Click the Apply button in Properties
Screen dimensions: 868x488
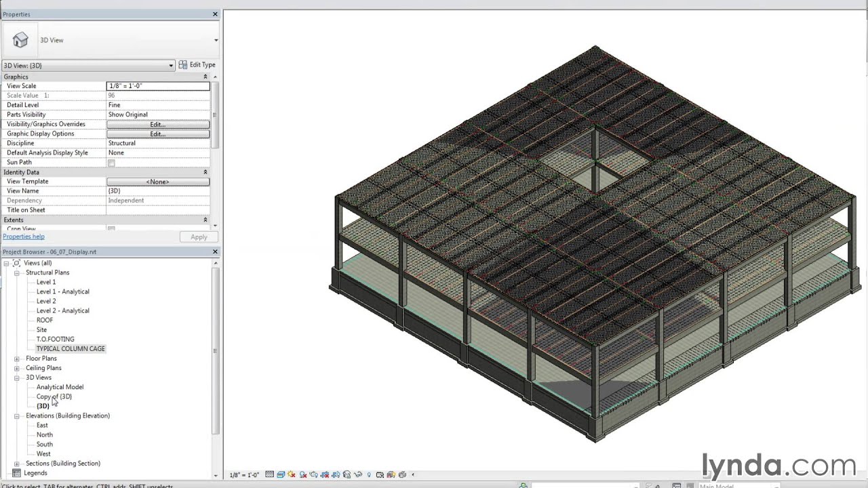(x=198, y=237)
